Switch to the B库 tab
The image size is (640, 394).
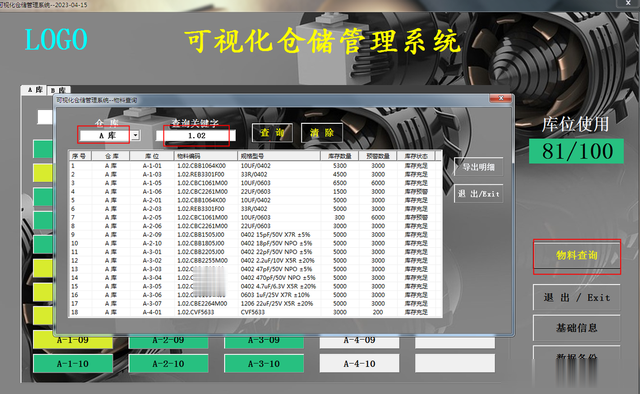tap(59, 90)
